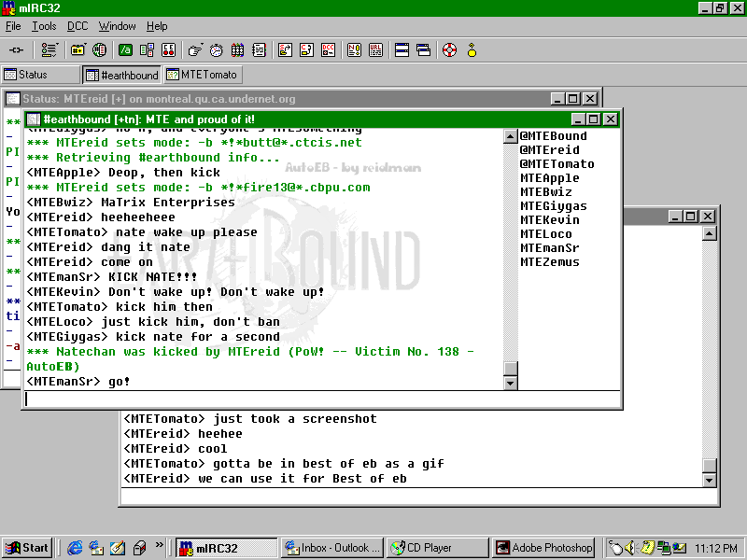Click the network connection tray icon

coord(664,548)
